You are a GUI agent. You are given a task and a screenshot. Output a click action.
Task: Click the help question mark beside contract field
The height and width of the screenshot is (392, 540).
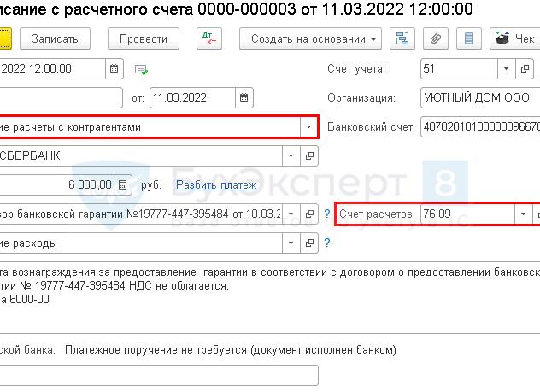click(327, 214)
